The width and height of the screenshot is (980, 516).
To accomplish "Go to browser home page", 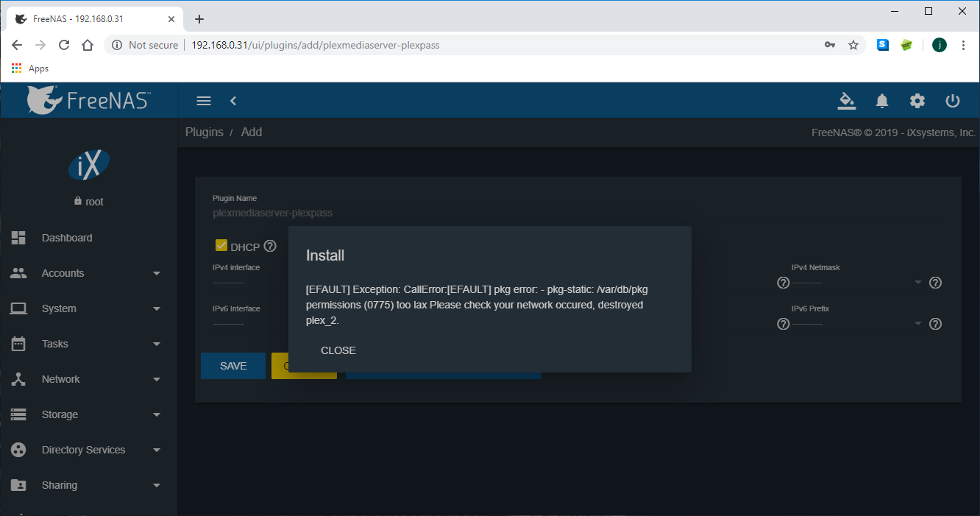I will [88, 45].
